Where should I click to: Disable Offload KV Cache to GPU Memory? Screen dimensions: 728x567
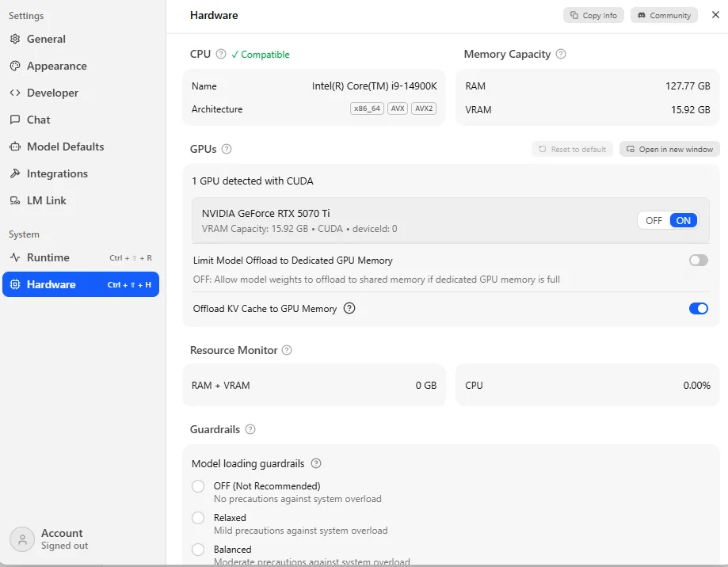pos(698,309)
